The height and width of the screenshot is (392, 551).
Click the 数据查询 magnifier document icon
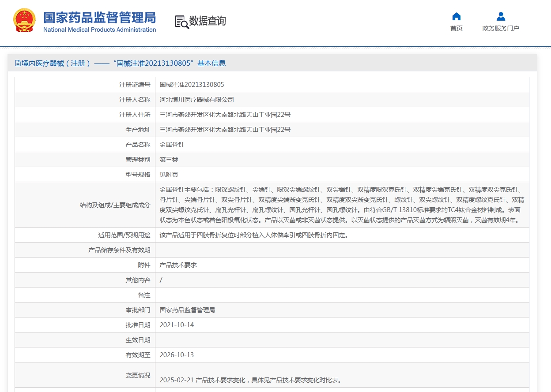pos(181,22)
